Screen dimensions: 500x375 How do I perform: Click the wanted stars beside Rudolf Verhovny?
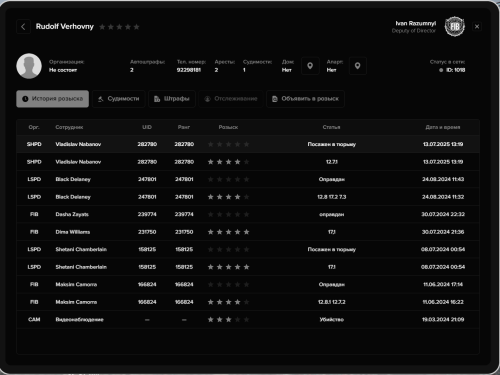click(x=119, y=27)
